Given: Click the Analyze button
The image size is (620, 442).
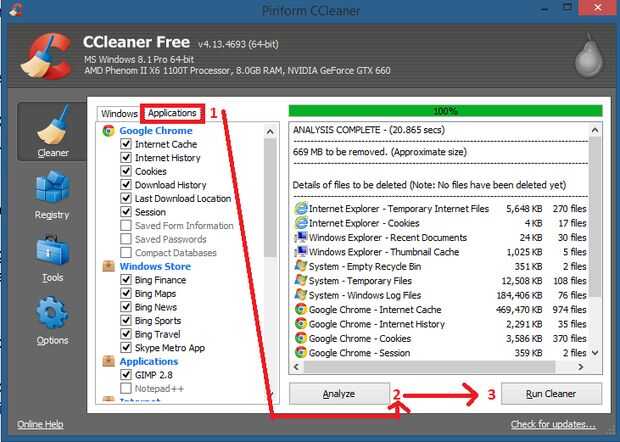Looking at the screenshot, I should [x=339, y=394].
